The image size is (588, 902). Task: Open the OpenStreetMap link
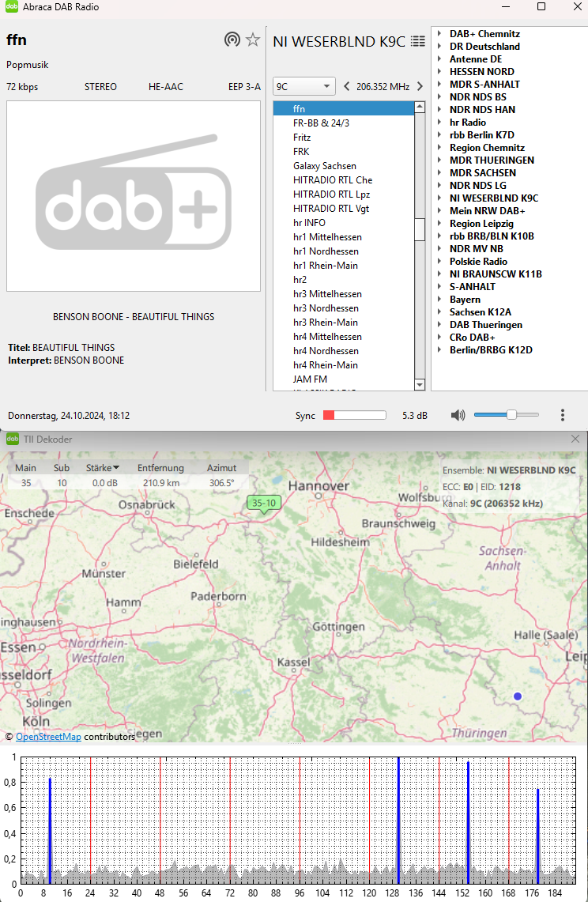click(x=48, y=737)
